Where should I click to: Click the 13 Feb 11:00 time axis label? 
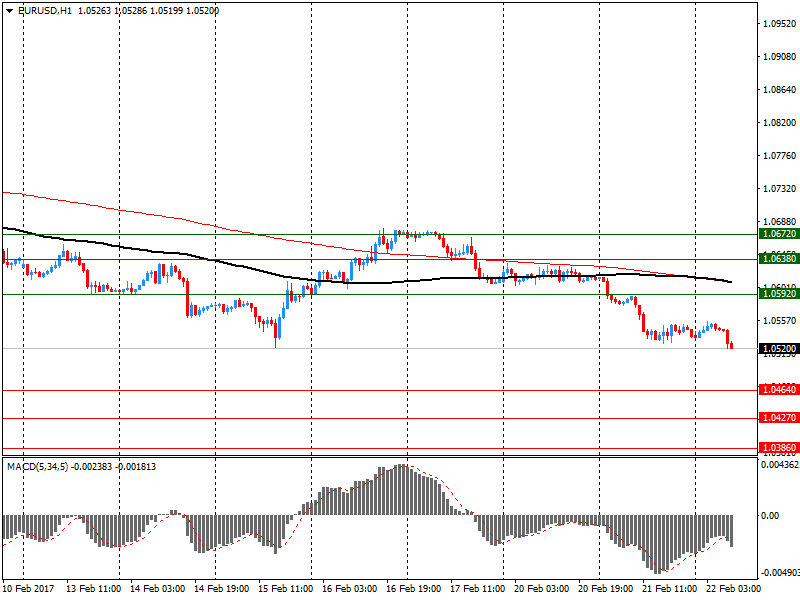93,589
